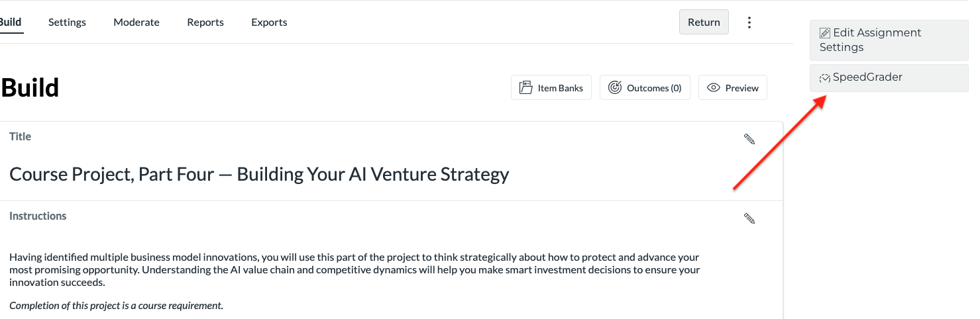The width and height of the screenshot is (980, 319).
Task: Click the Course Project, Part Four title text
Action: click(x=259, y=174)
